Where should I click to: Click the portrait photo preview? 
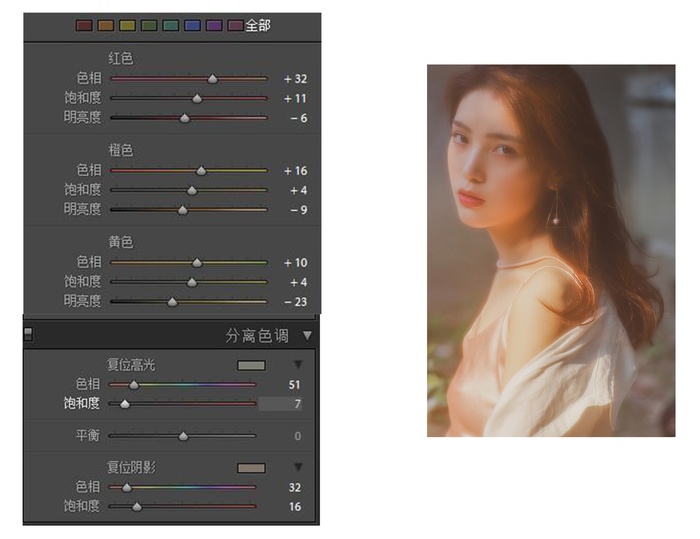tap(551, 251)
